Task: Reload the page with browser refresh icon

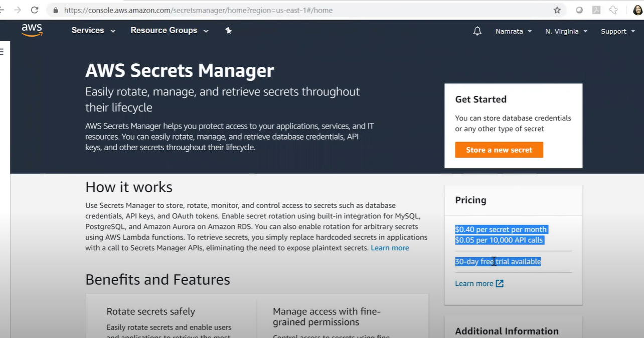Action: (35, 10)
